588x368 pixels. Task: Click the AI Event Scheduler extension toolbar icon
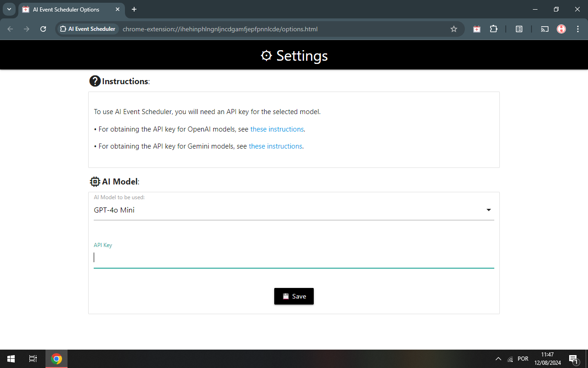tap(477, 29)
